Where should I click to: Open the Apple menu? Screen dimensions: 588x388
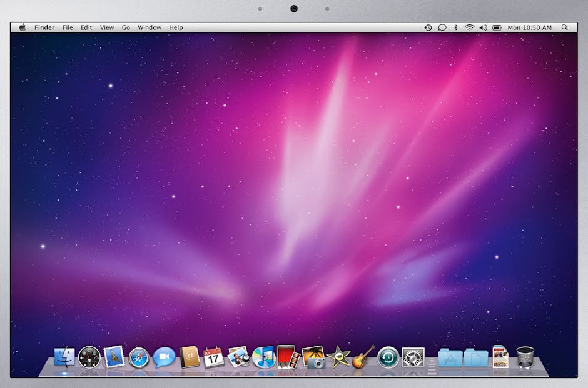23,27
